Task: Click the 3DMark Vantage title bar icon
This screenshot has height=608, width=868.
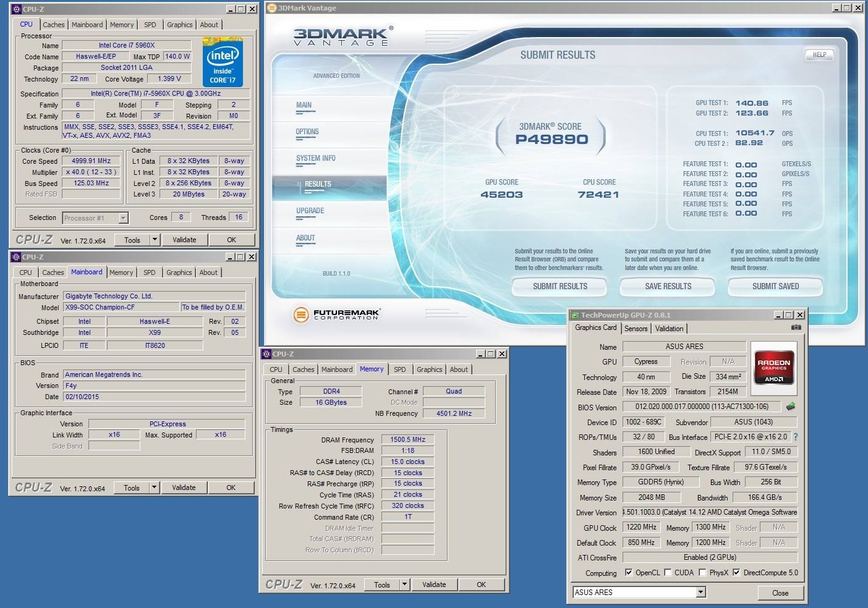Action: pyautogui.click(x=272, y=8)
